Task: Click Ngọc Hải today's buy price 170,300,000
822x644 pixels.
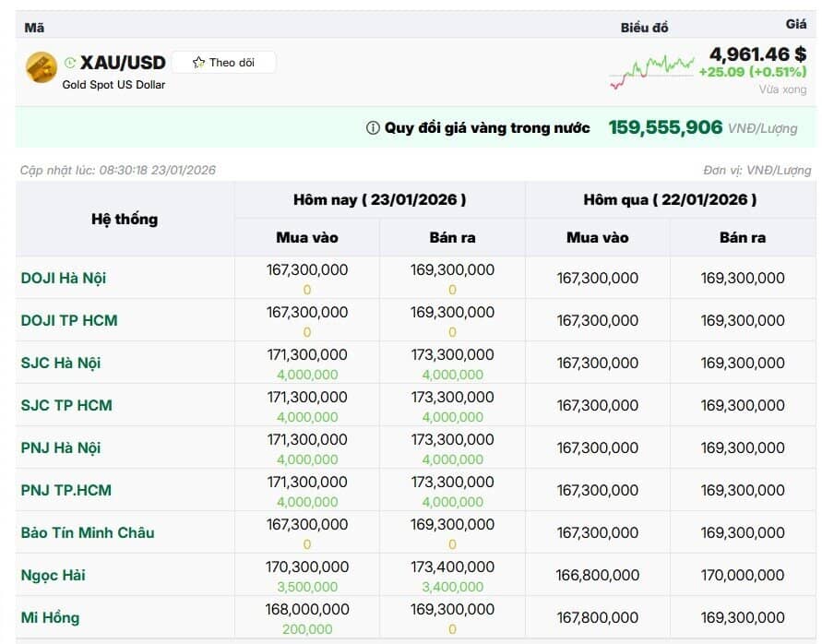Action: click(x=307, y=567)
